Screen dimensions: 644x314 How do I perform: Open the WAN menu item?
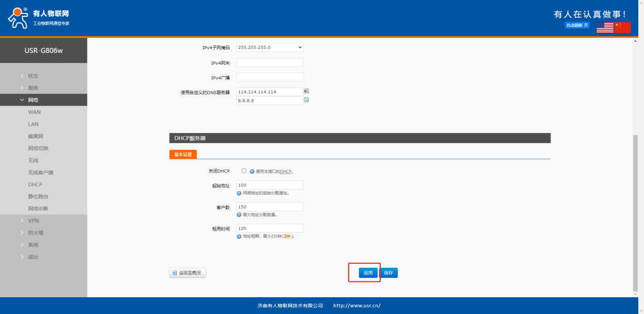tap(35, 112)
